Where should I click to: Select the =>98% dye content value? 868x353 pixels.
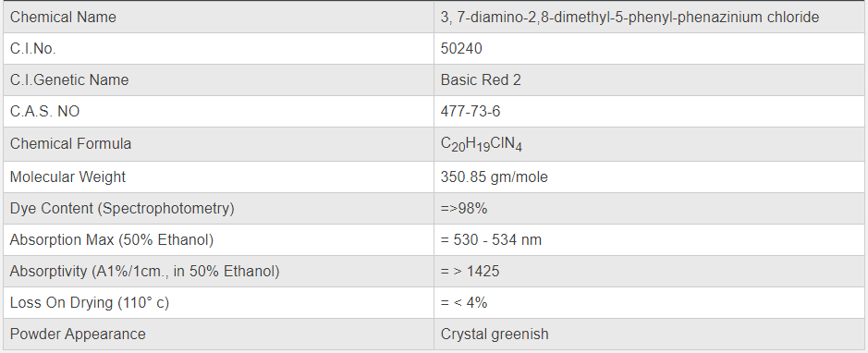click(x=464, y=209)
